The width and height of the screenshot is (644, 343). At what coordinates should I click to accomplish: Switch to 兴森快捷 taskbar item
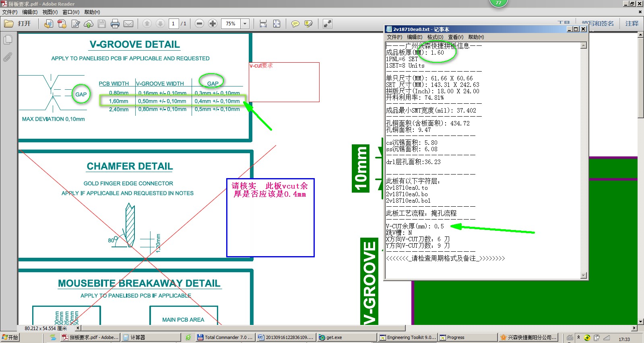pyautogui.click(x=529, y=337)
